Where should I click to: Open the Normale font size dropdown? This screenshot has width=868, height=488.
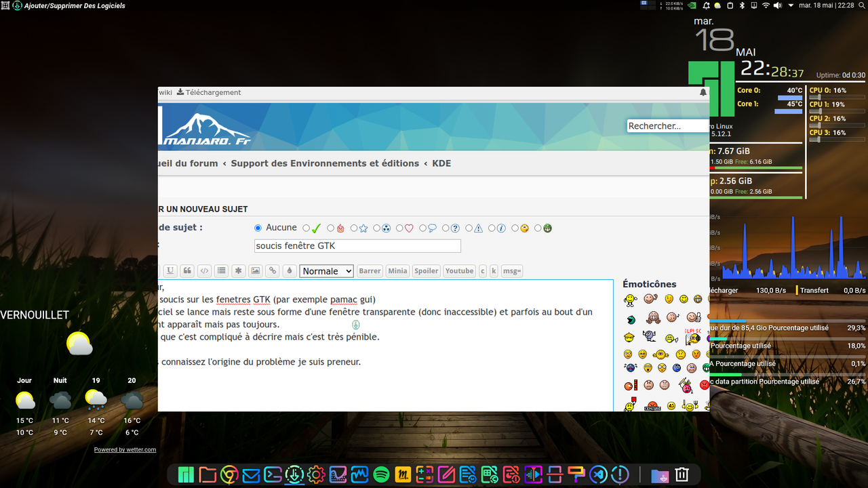click(x=326, y=270)
